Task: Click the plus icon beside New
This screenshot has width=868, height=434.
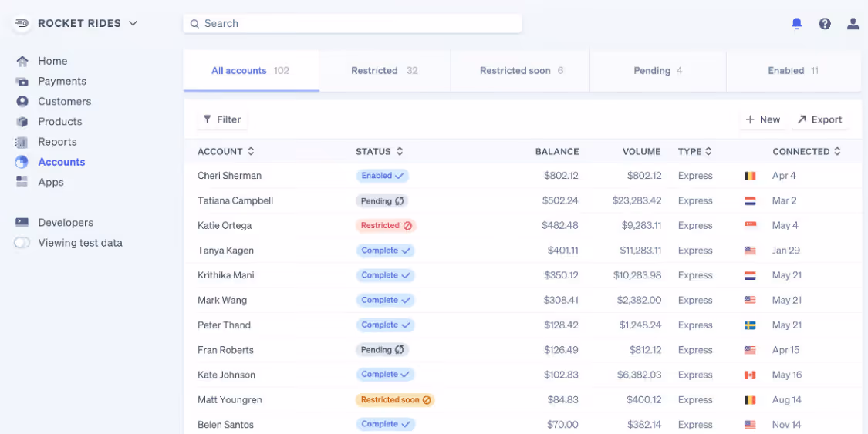Action: (750, 119)
